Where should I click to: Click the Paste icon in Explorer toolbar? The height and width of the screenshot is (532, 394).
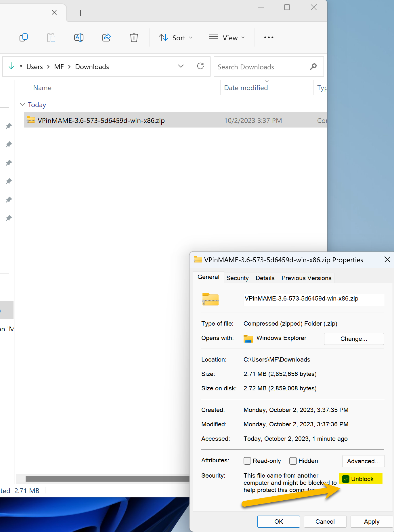(51, 37)
